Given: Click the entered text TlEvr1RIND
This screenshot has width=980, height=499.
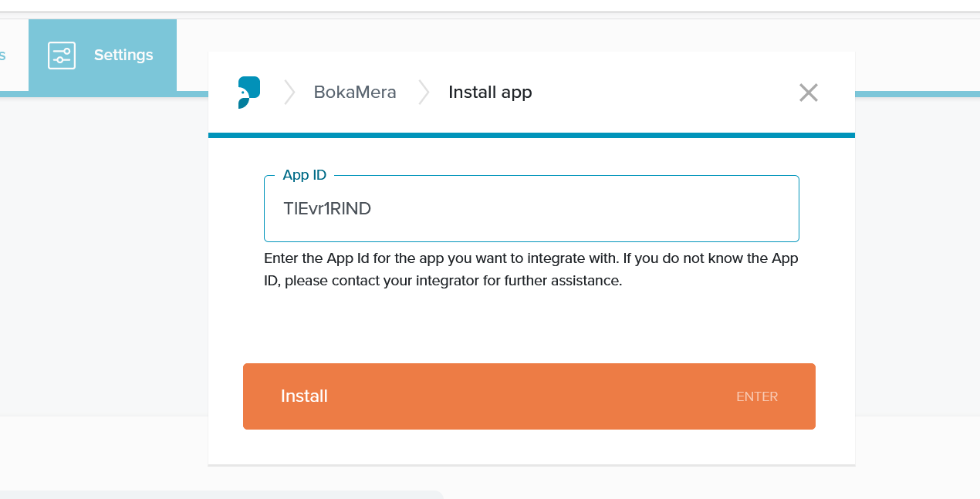Looking at the screenshot, I should point(327,209).
